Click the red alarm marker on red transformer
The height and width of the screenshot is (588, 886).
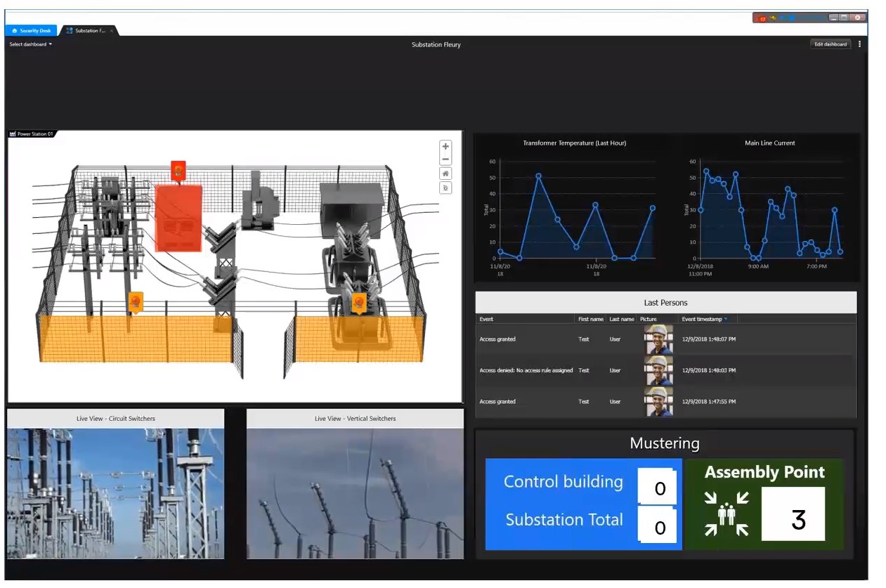click(x=178, y=170)
